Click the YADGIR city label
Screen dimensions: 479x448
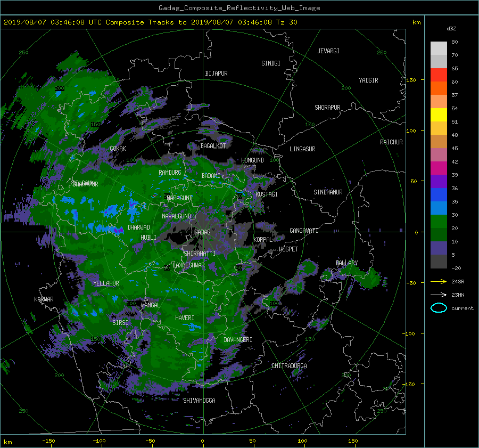point(368,80)
